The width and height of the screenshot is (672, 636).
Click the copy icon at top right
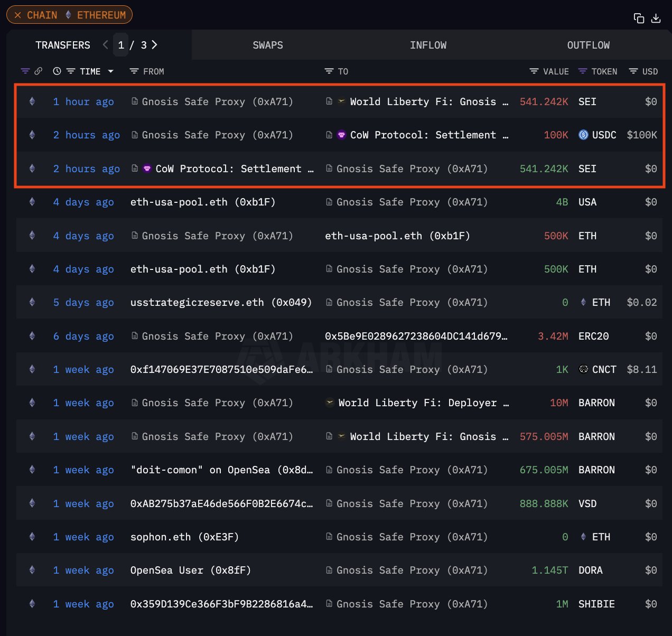639,18
